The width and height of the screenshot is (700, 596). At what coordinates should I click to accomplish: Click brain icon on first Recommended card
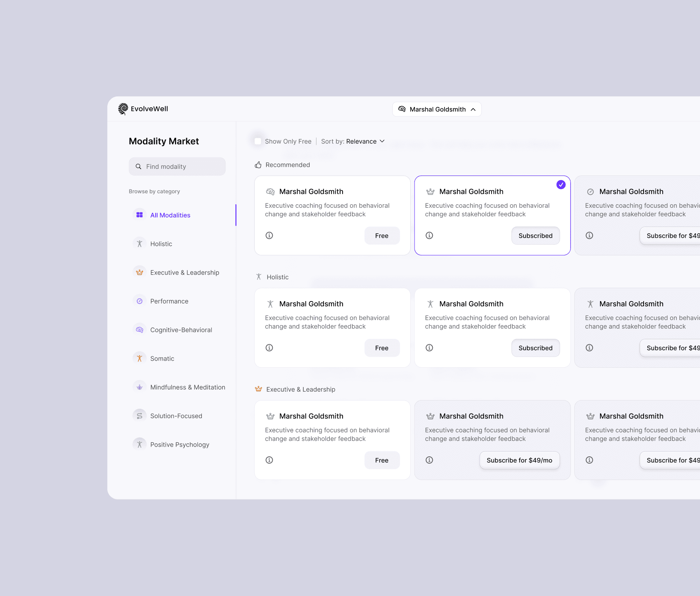(x=270, y=191)
